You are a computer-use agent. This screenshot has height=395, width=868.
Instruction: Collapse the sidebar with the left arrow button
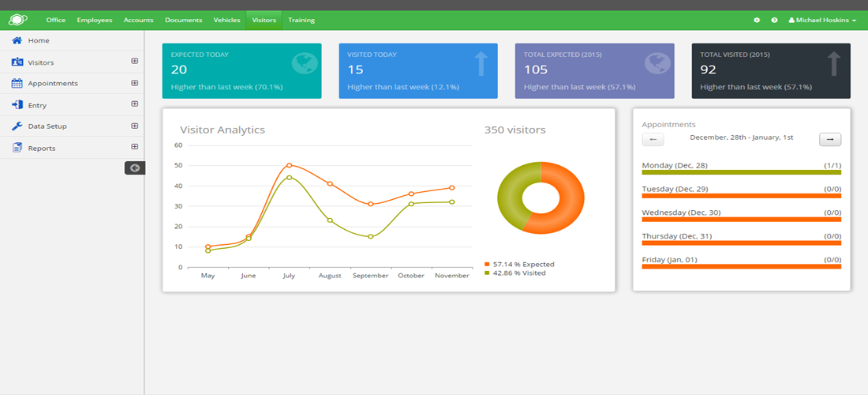pyautogui.click(x=135, y=167)
